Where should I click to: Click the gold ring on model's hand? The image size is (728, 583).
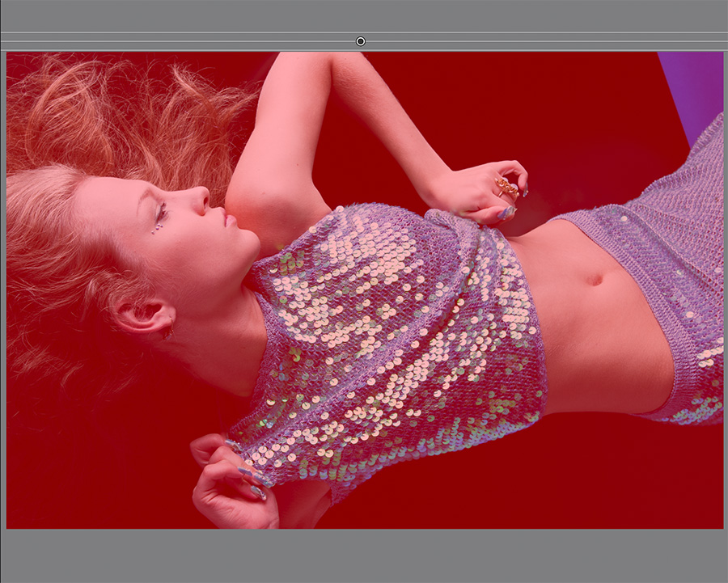point(507,188)
